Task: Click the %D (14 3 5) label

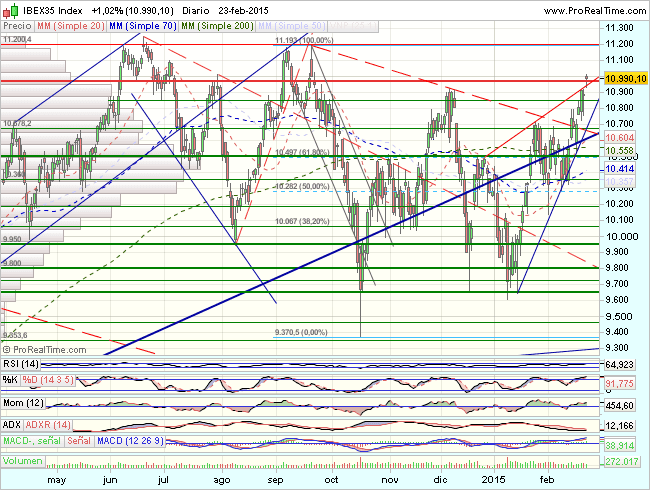Action: click(x=48, y=380)
